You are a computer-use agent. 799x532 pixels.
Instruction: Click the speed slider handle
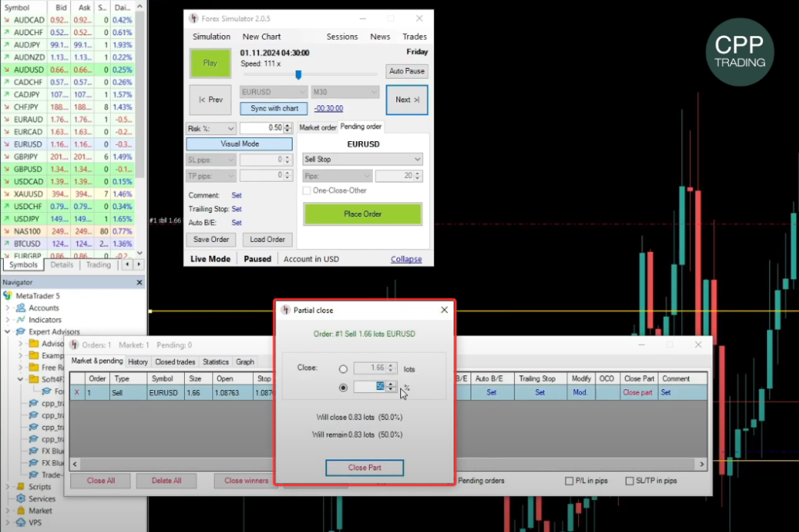(299, 75)
